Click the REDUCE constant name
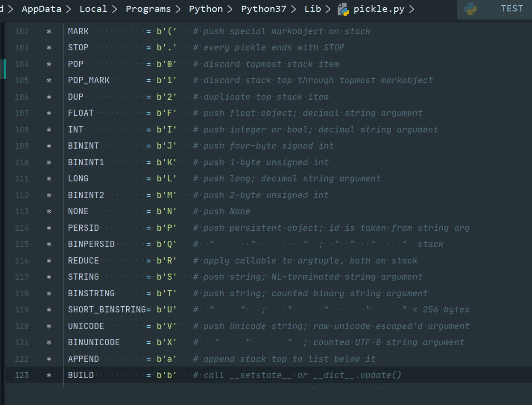 pos(84,261)
